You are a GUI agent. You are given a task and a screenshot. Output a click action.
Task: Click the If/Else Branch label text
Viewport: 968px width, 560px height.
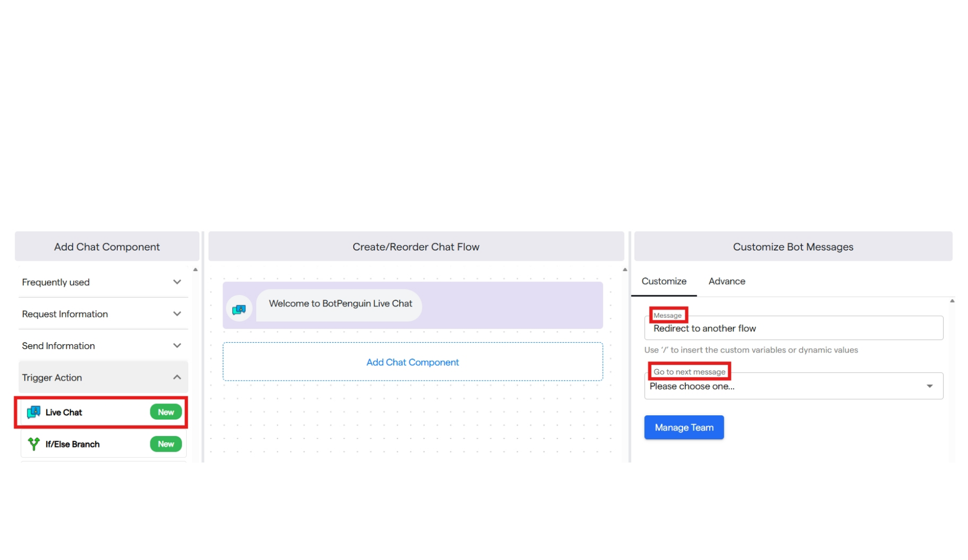click(73, 444)
